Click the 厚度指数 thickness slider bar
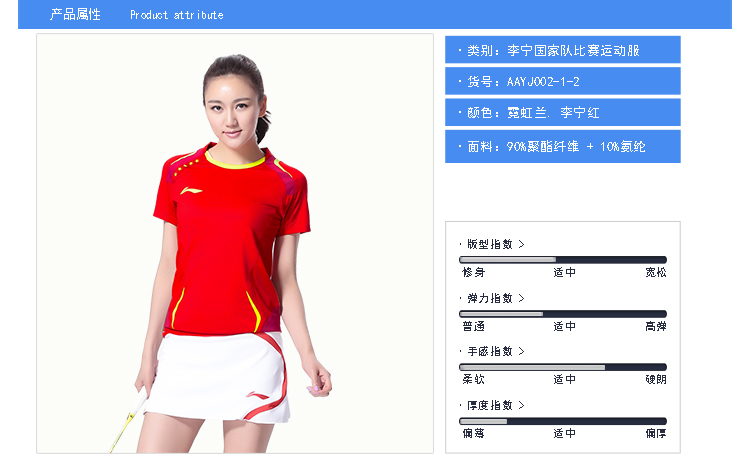This screenshot has height=465, width=750. [562, 421]
